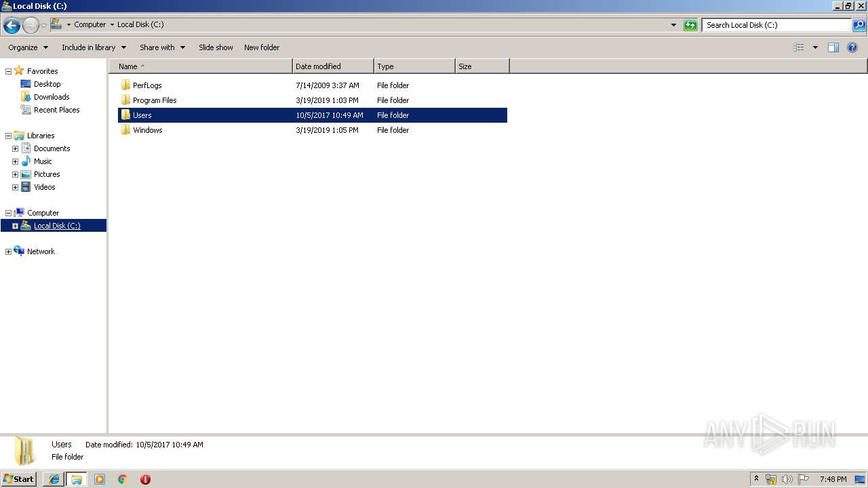Launch Google Chrome from the taskbar

click(x=123, y=479)
